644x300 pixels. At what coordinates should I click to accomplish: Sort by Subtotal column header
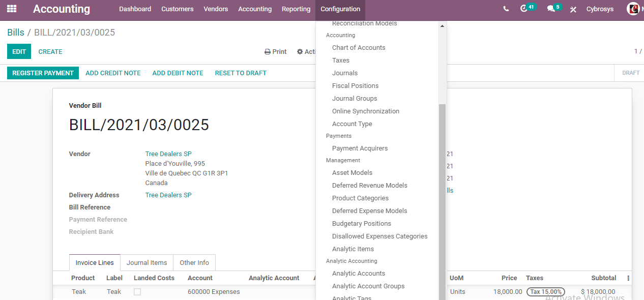604,278
